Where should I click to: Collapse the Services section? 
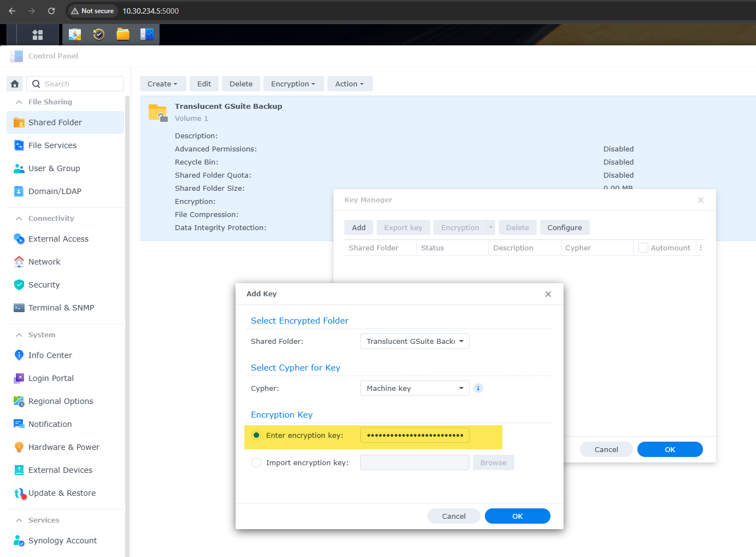pos(19,520)
